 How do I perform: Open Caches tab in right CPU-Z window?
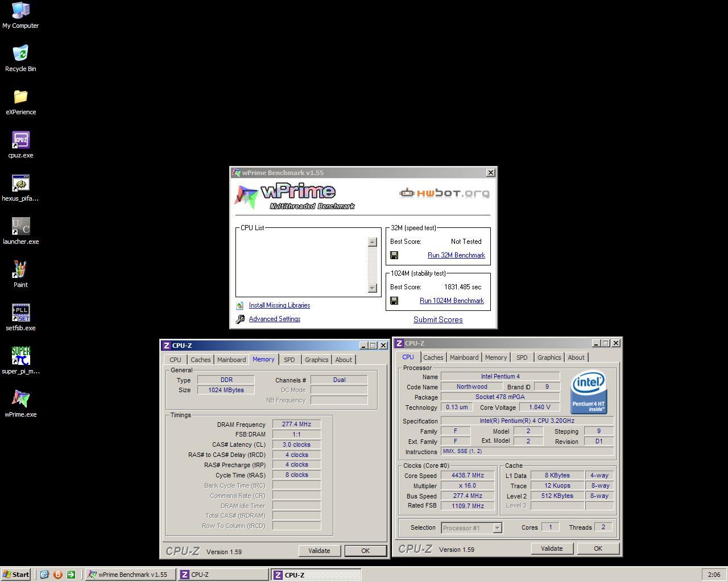pyautogui.click(x=433, y=357)
